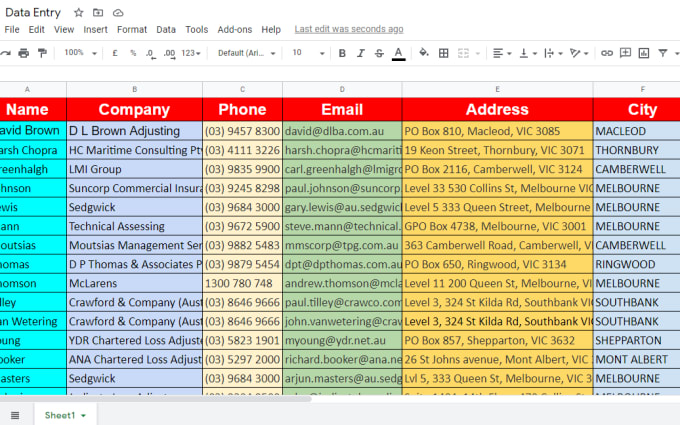Decrease decimal places button
The width and height of the screenshot is (680, 425).
coord(150,53)
